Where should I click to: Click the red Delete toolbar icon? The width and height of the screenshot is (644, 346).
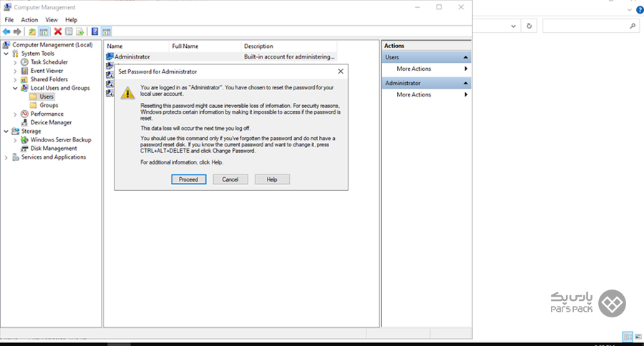58,31
